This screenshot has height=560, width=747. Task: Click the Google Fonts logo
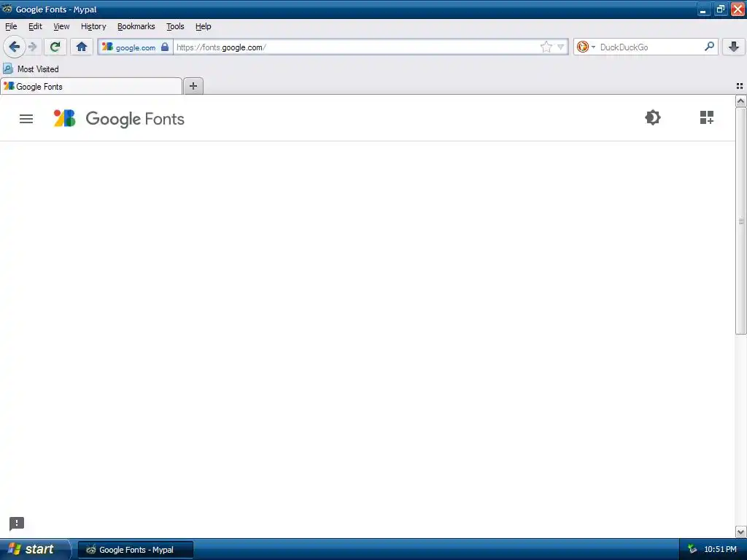pos(119,119)
